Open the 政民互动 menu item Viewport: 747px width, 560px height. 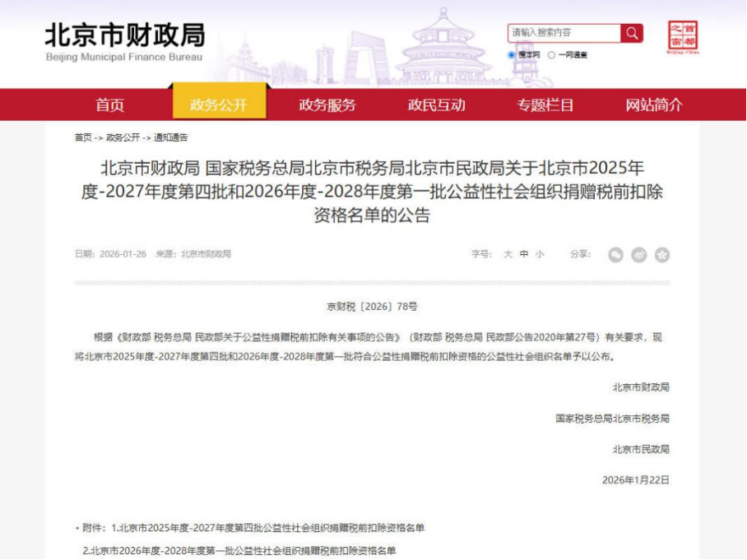click(x=436, y=104)
